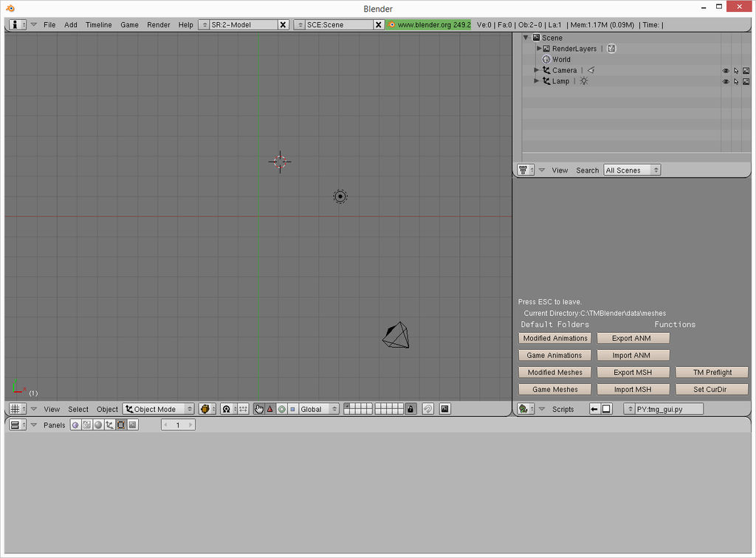Click the World globe icon in outliner

coord(546,59)
